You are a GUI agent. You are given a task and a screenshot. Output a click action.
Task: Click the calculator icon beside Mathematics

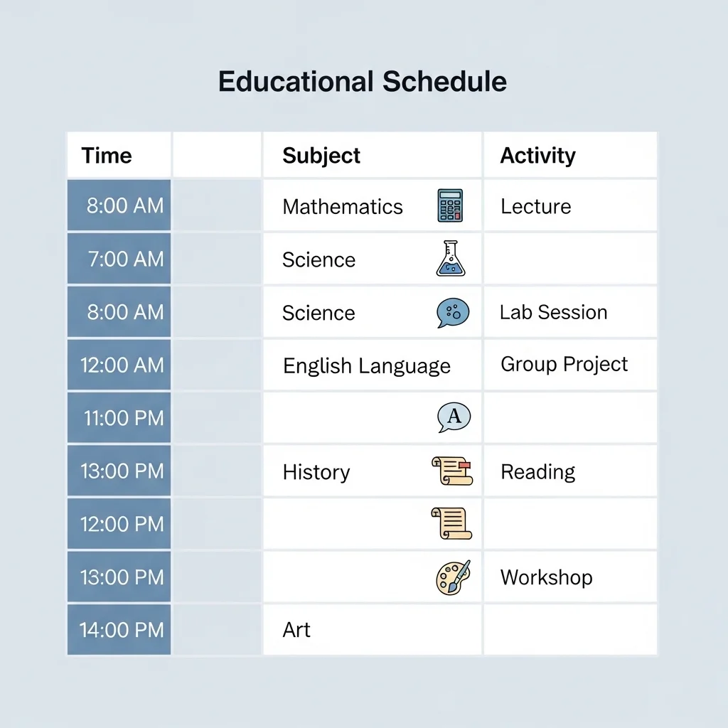coord(450,205)
